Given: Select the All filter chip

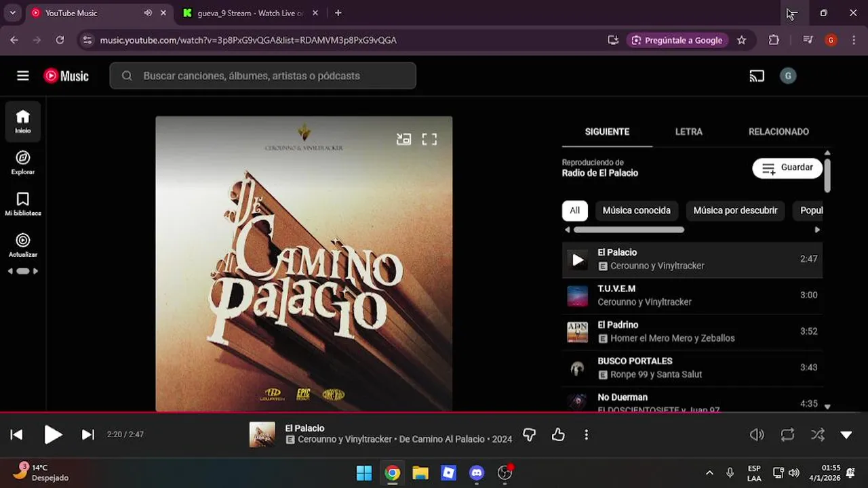Looking at the screenshot, I should [574, 210].
